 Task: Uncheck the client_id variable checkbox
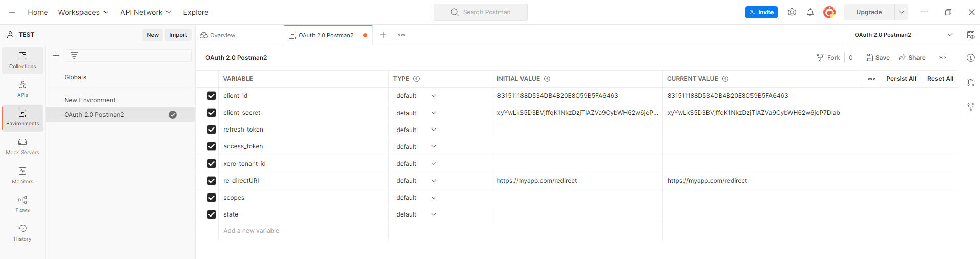coord(212,96)
